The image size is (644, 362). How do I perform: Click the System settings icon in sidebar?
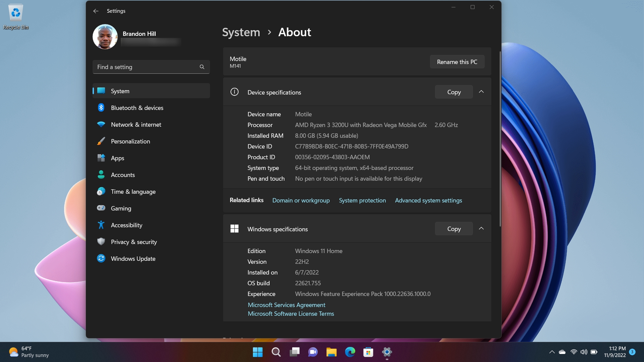[101, 91]
